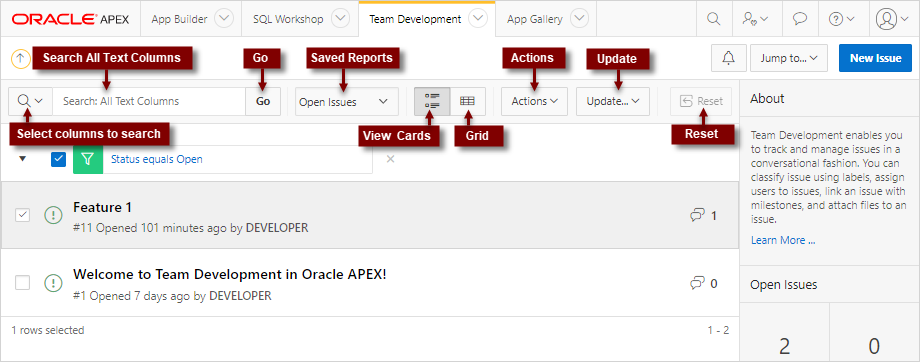This screenshot has width=920, height=362.
Task: Click the New Issue button
Action: [875, 58]
